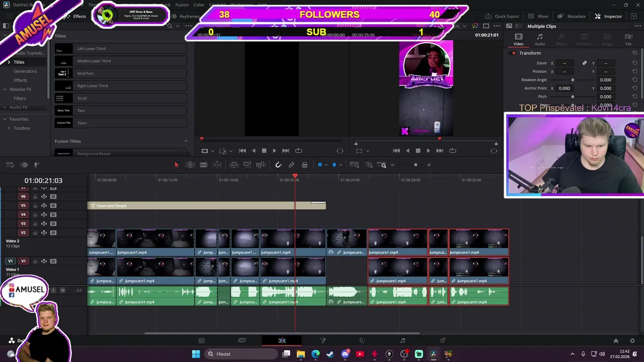The image size is (644, 362).
Task: Toggle timeline Snapping magnet icon
Action: [x=278, y=165]
